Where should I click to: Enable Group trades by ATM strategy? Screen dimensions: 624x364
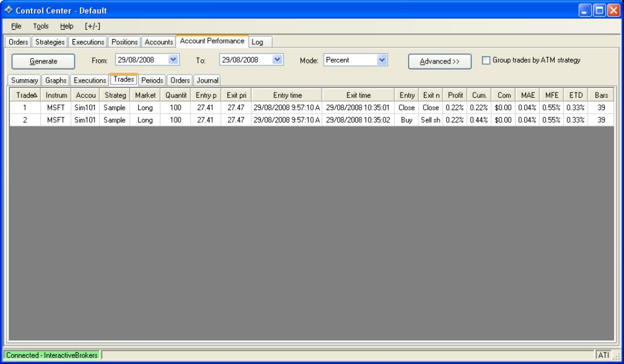(486, 60)
